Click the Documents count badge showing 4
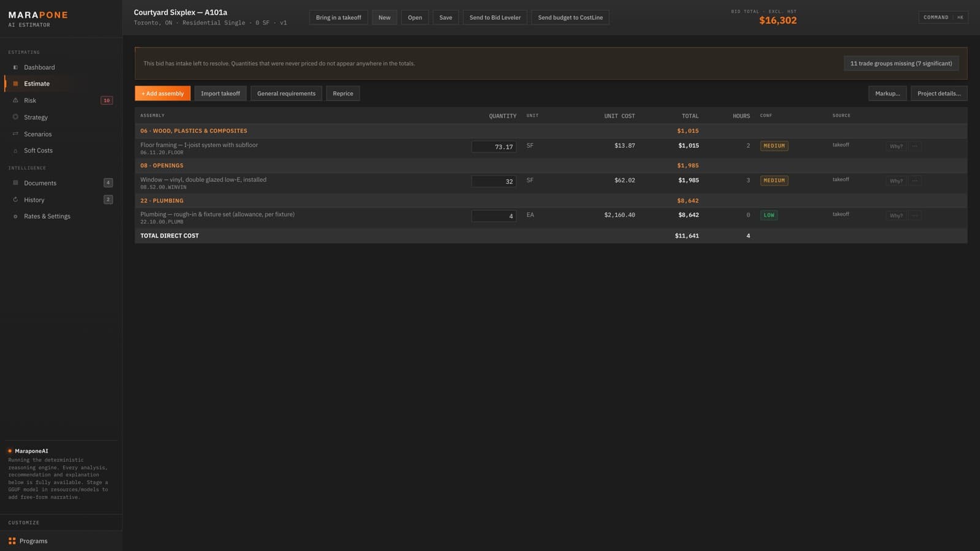The width and height of the screenshot is (980, 551). [x=108, y=182]
